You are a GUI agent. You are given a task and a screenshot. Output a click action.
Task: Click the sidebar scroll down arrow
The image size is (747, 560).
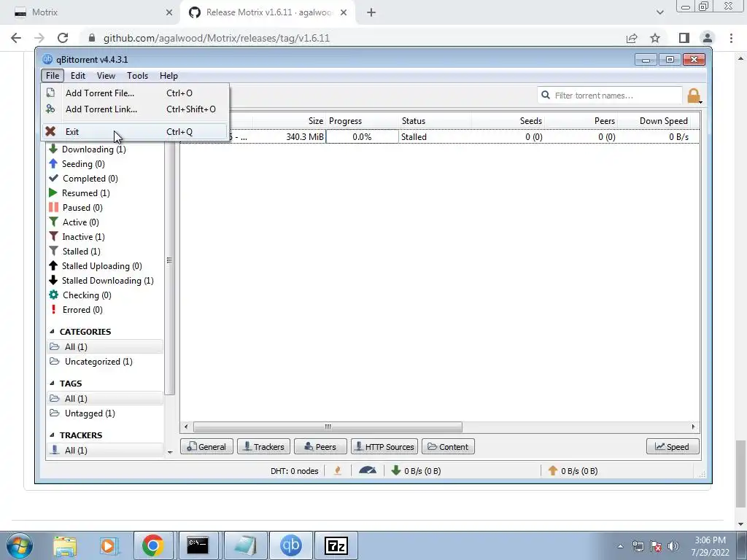(170, 452)
